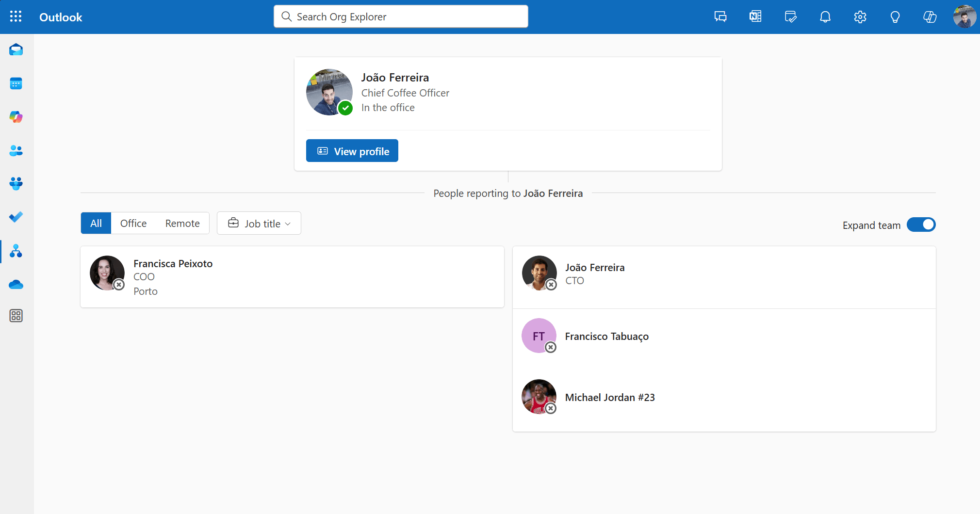980x514 pixels.
Task: Remove Francisca Peixoto from the view
Action: point(119,285)
